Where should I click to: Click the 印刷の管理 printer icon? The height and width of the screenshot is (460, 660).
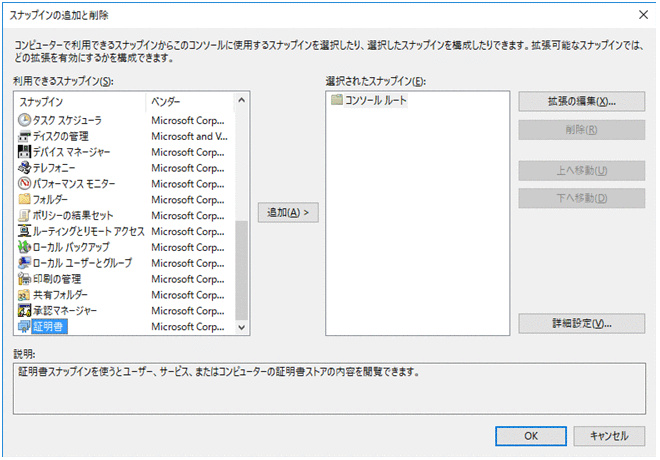(x=24, y=279)
